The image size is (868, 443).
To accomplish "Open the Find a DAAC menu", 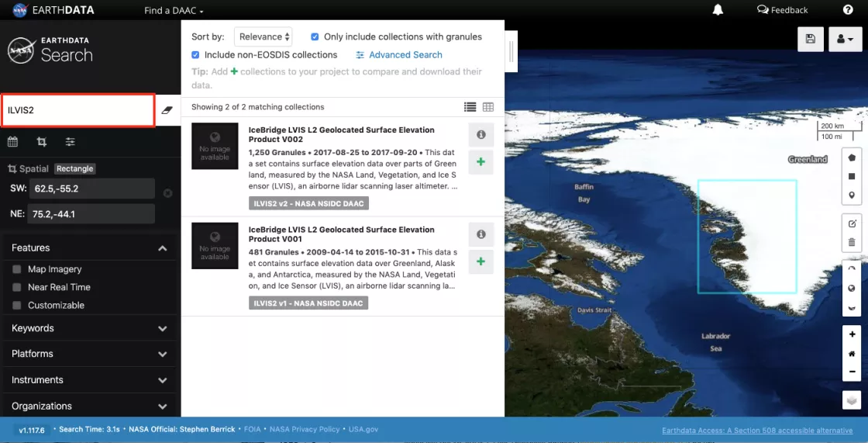I will 174,11.
